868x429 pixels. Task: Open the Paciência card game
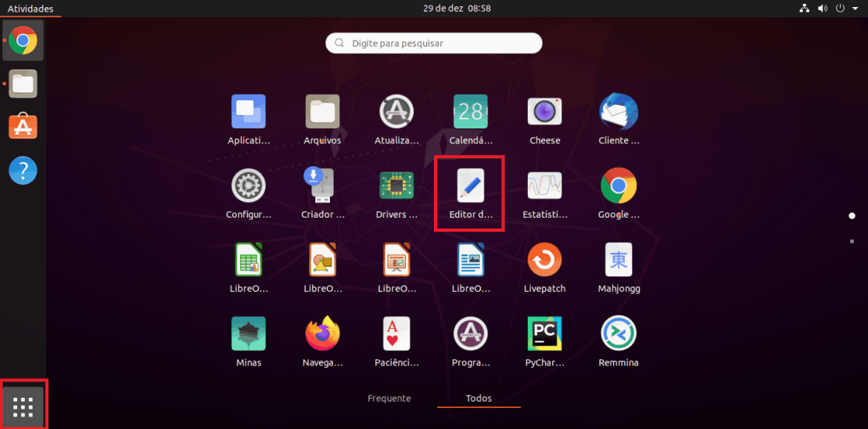tap(397, 333)
